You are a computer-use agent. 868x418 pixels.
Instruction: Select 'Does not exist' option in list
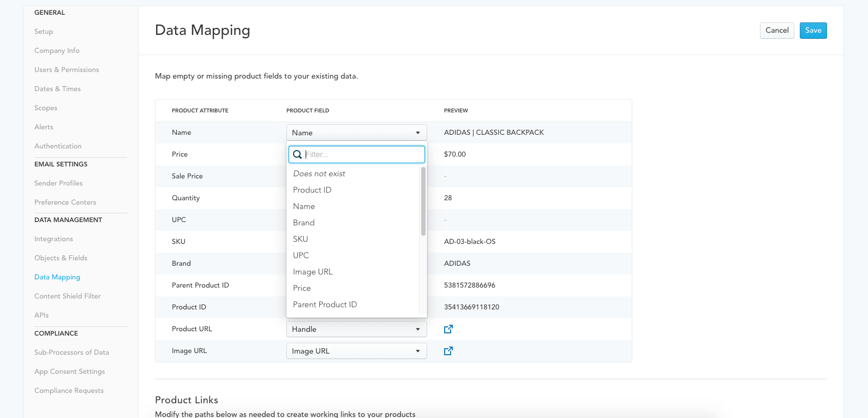319,174
